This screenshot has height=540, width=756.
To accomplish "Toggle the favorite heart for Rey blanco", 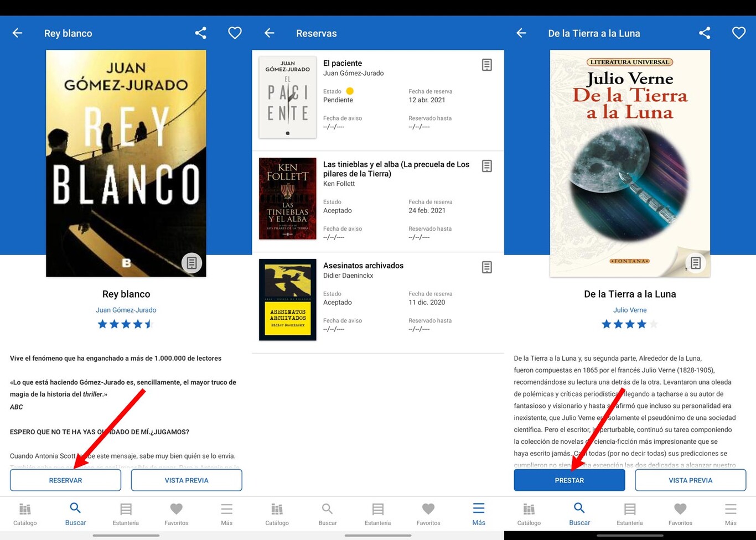I will point(235,33).
